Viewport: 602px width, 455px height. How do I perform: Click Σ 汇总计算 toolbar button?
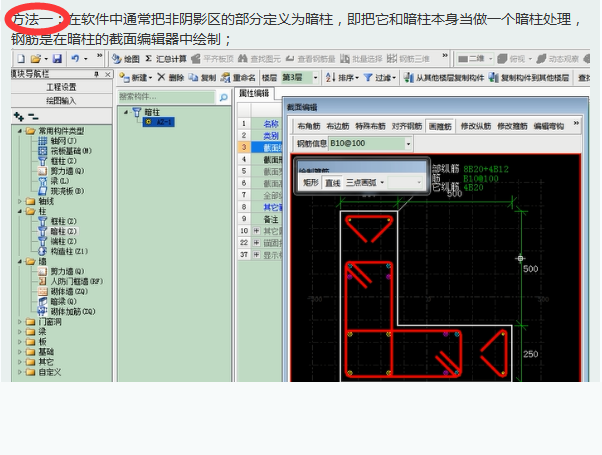pos(166,59)
